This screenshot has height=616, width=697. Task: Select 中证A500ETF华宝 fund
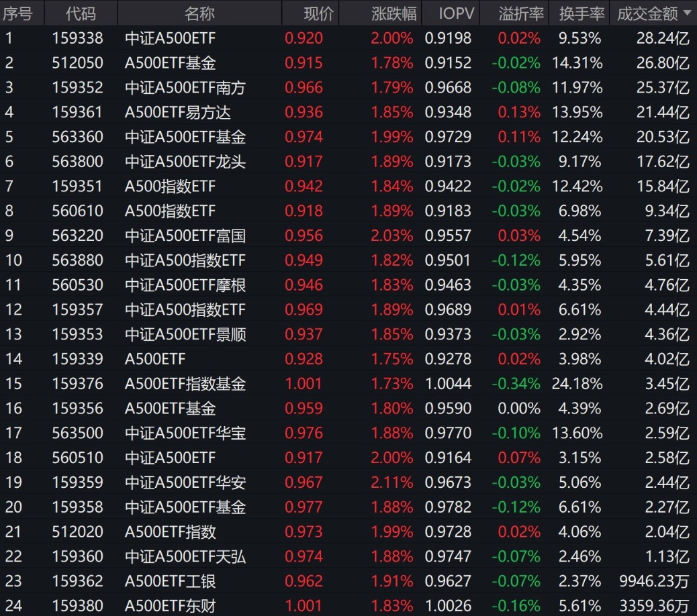185,433
